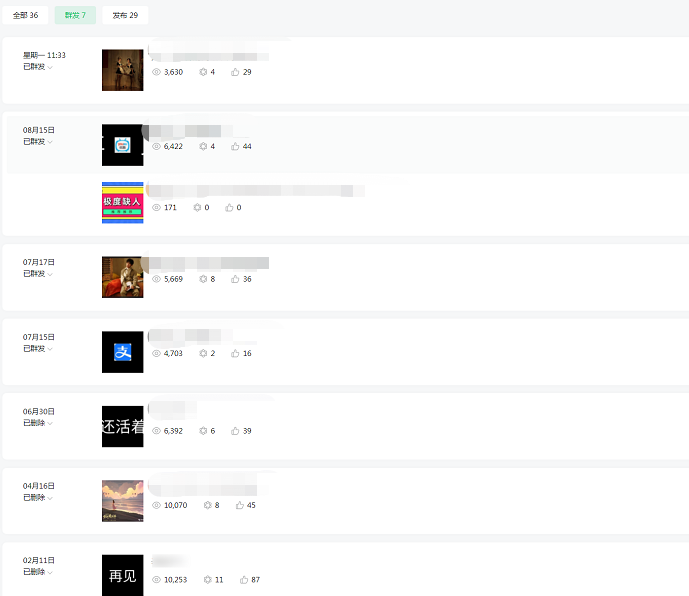Click the share icon beside 5,669 views
The image size is (689, 596).
[x=203, y=279]
